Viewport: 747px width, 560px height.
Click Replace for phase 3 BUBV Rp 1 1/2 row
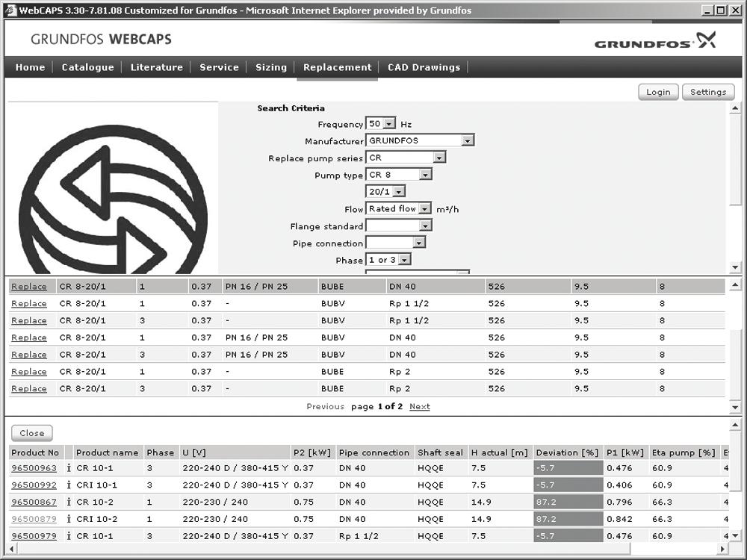click(29, 320)
